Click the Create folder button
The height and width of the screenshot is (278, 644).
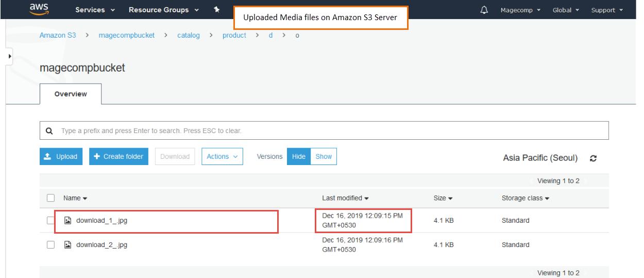pyautogui.click(x=119, y=157)
